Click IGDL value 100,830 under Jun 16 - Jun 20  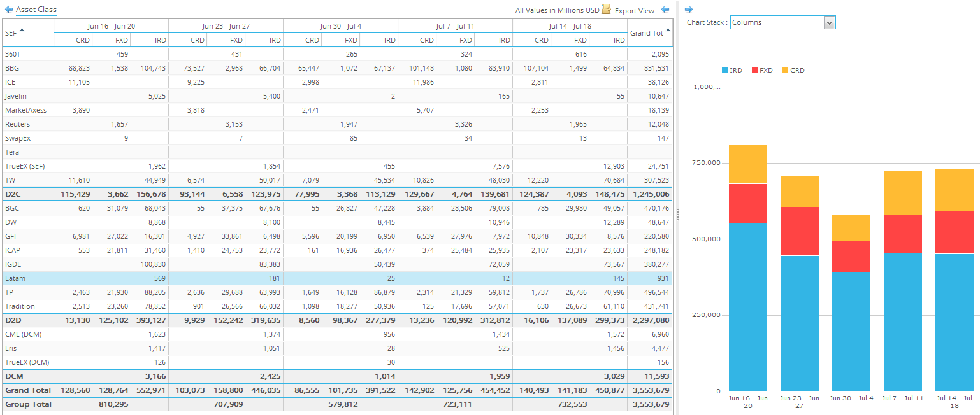click(152, 264)
